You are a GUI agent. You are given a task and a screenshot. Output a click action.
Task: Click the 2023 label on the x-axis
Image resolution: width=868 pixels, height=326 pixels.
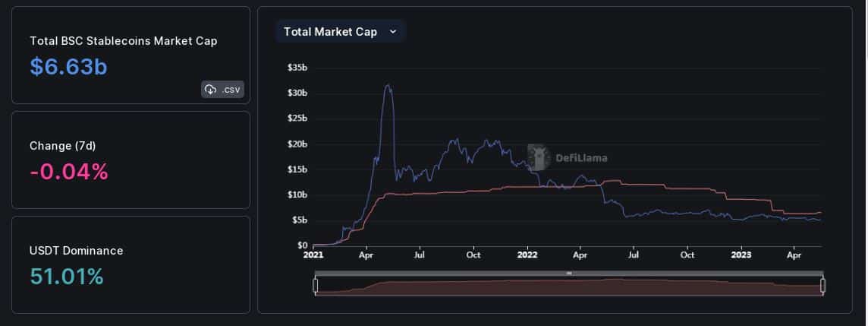point(741,255)
